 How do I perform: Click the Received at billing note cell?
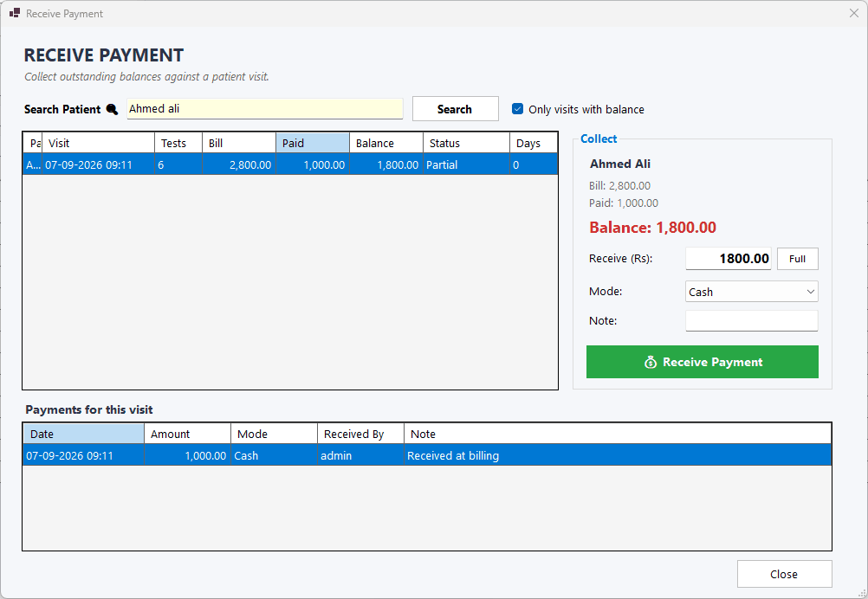pos(618,456)
